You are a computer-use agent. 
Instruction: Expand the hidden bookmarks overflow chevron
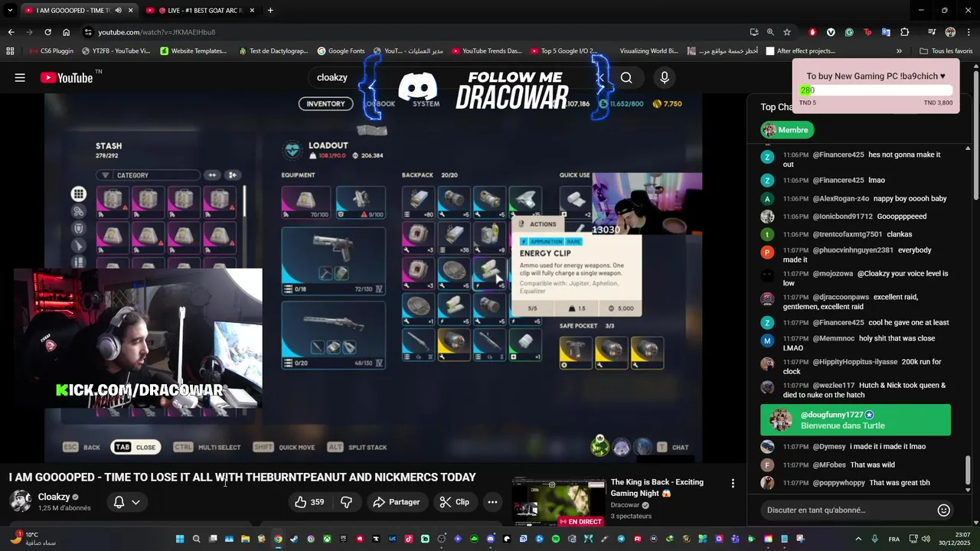(899, 51)
